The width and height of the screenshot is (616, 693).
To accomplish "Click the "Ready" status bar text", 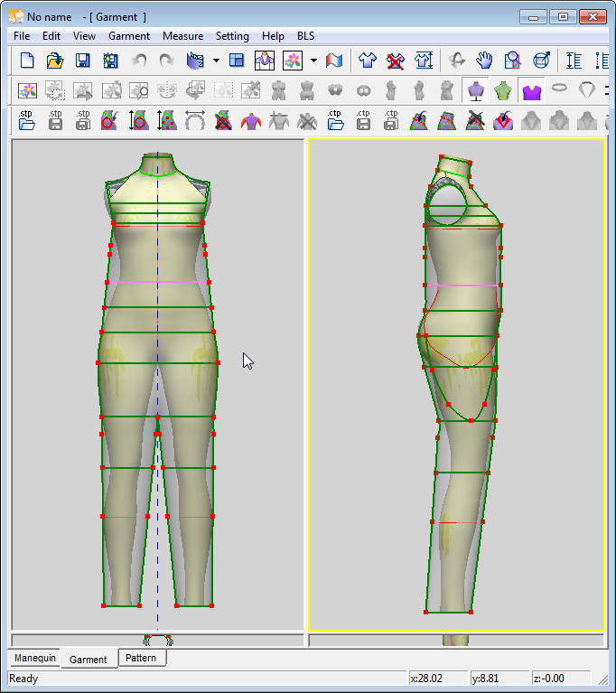I will pos(23,679).
